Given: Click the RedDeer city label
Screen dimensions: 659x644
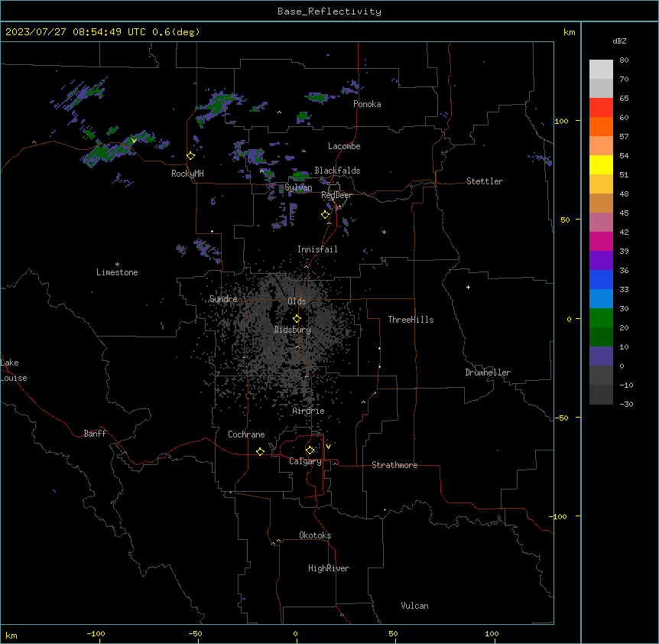Looking at the screenshot, I should pos(336,195).
